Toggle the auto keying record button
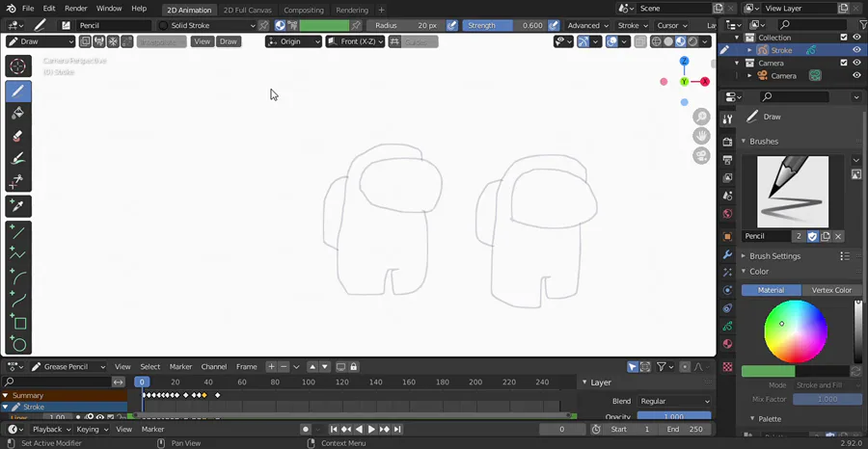Screen dimensions: 868x449 (305, 429)
